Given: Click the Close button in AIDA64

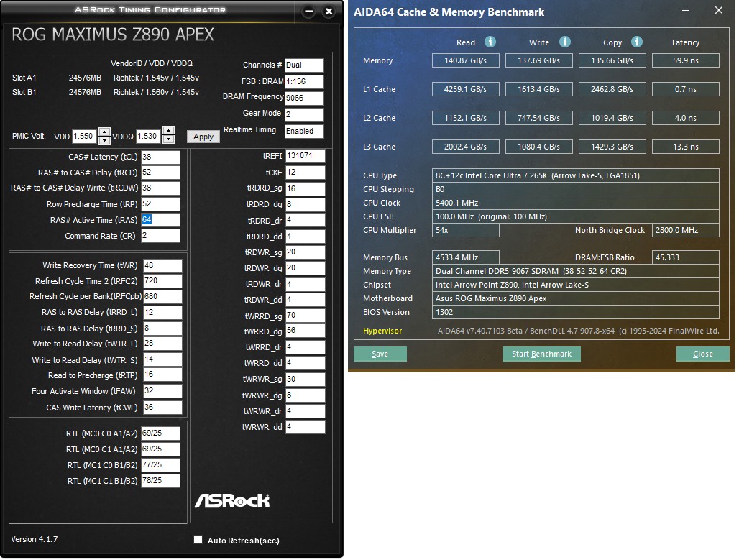Looking at the screenshot, I should [x=702, y=354].
